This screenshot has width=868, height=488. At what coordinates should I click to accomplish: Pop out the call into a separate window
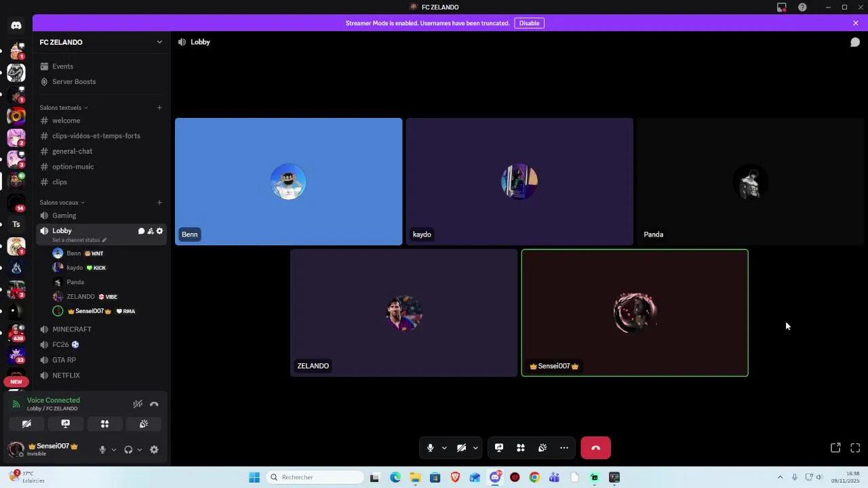(x=835, y=448)
